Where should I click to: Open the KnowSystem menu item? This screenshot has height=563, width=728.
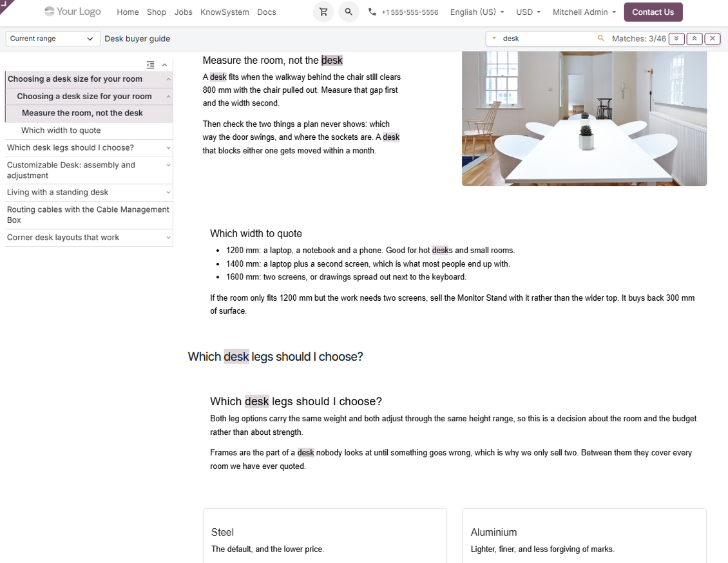225,12
